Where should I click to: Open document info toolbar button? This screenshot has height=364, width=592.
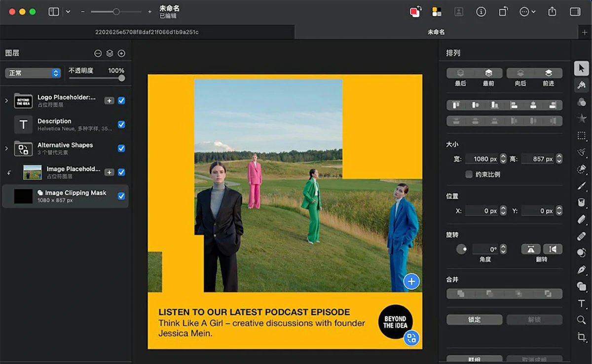pos(481,11)
